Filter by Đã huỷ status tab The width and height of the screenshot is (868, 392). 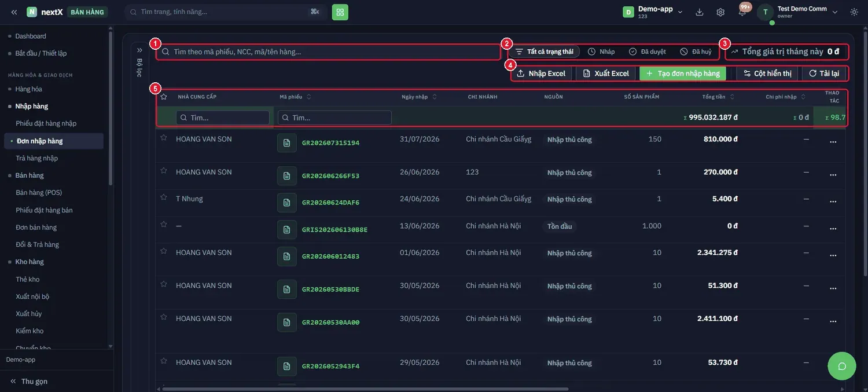click(696, 52)
